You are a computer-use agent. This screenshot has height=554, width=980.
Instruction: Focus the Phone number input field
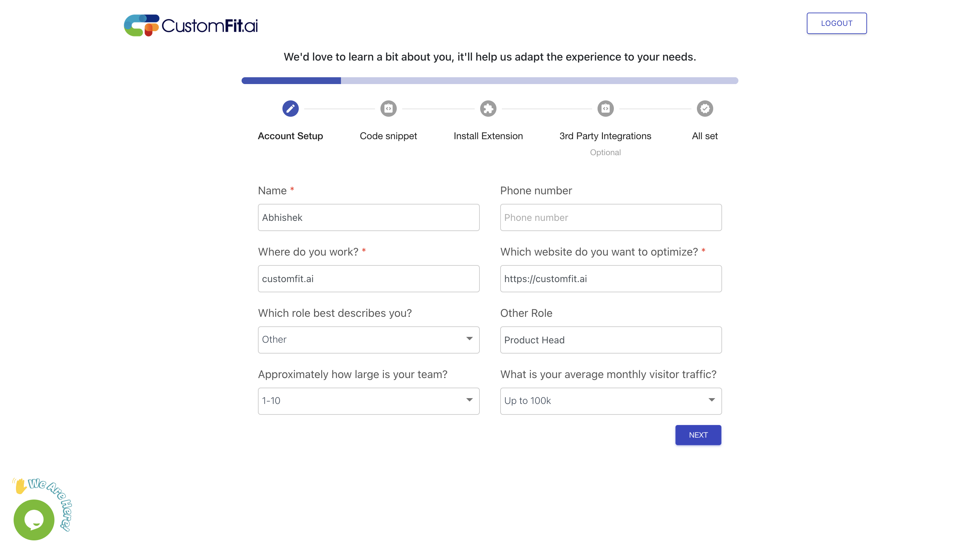tap(610, 218)
